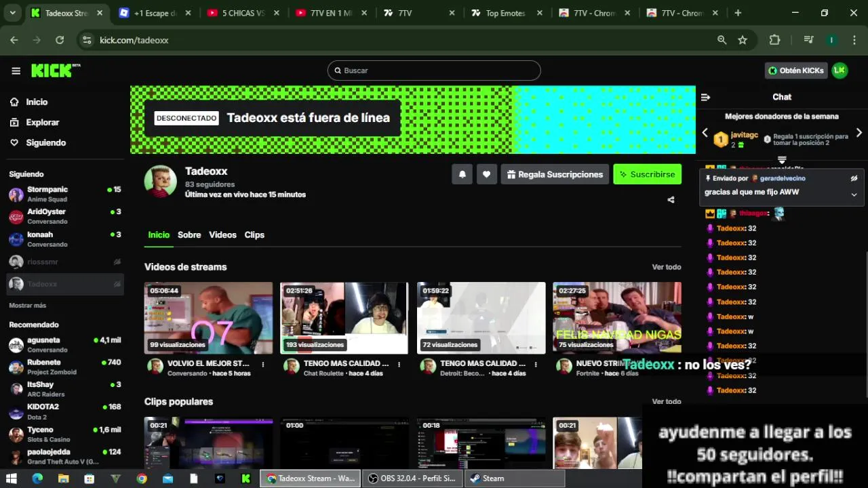Viewport: 868px width, 488px height.
Task: Click Regala Suscripciones button
Action: click(555, 174)
